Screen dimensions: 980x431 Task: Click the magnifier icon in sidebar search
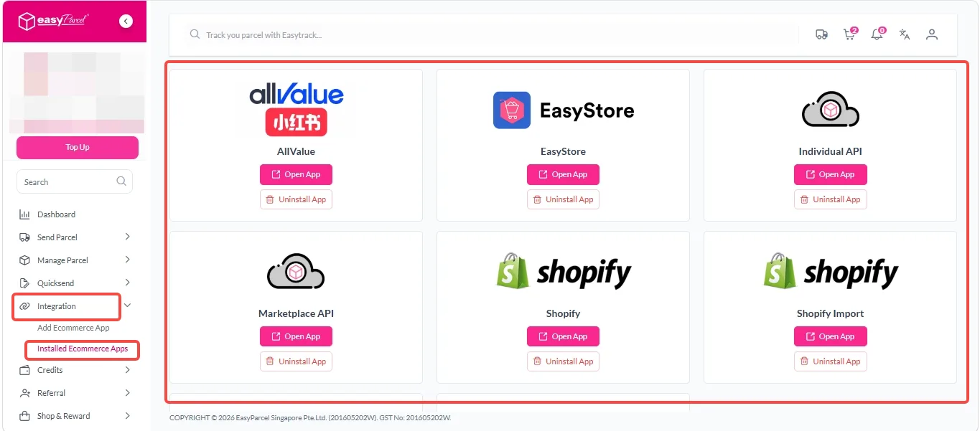[121, 181]
